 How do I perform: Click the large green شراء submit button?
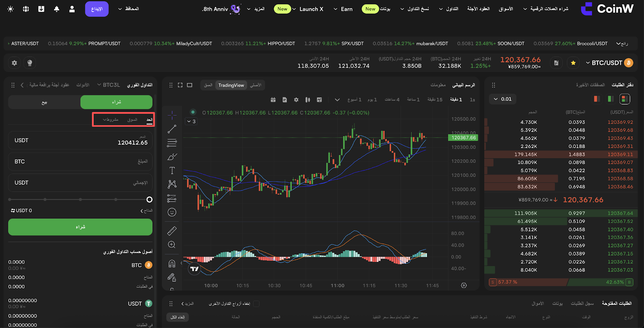click(x=80, y=227)
